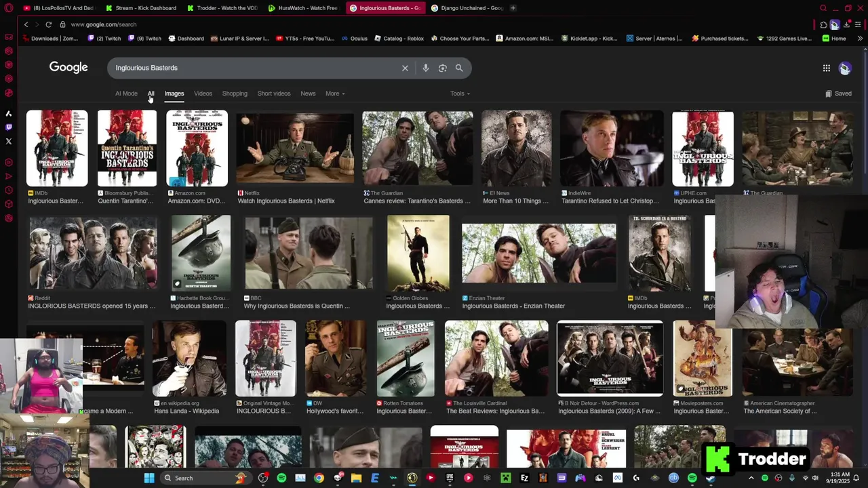Open the Opera main menu logo
The width and height of the screenshot is (868, 488).
pos(9,8)
